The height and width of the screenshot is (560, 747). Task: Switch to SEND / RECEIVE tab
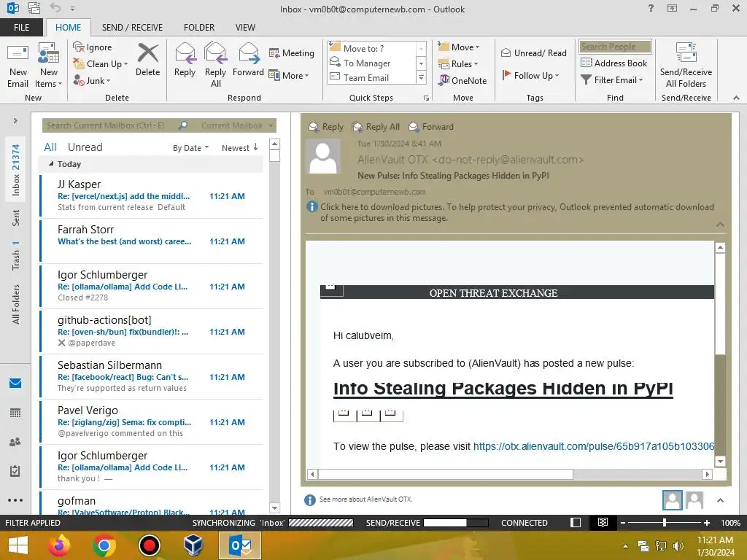[132, 28]
